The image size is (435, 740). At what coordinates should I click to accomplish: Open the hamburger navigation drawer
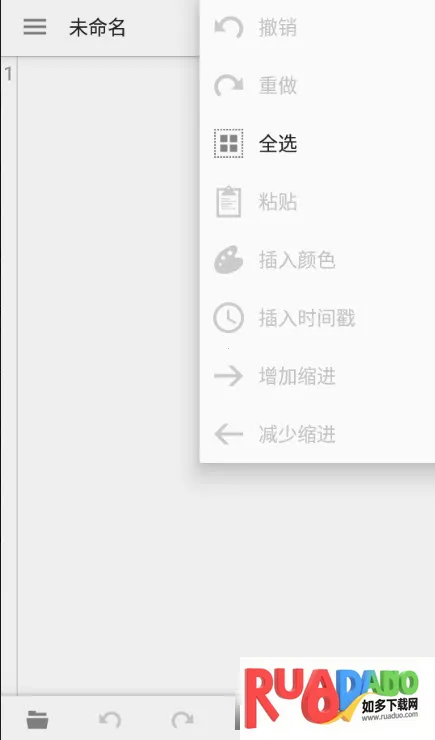(35, 27)
